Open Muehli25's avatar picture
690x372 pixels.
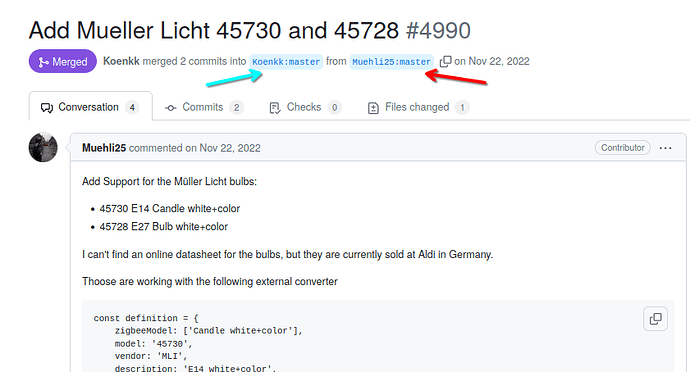pos(43,147)
